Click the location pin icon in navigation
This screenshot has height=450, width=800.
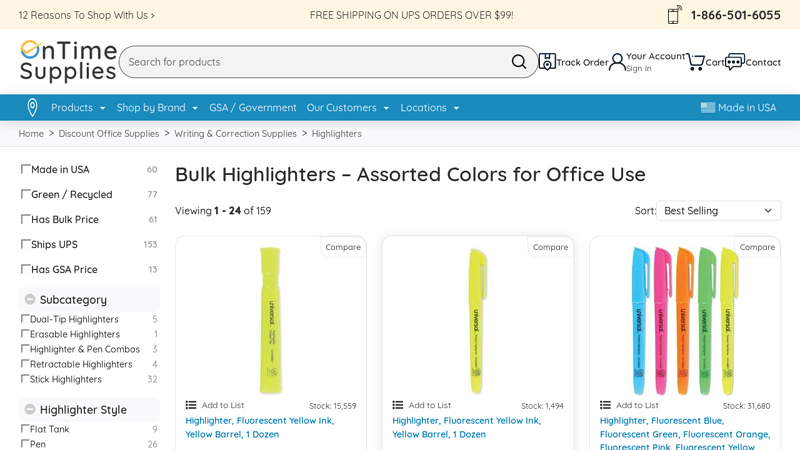pyautogui.click(x=32, y=108)
